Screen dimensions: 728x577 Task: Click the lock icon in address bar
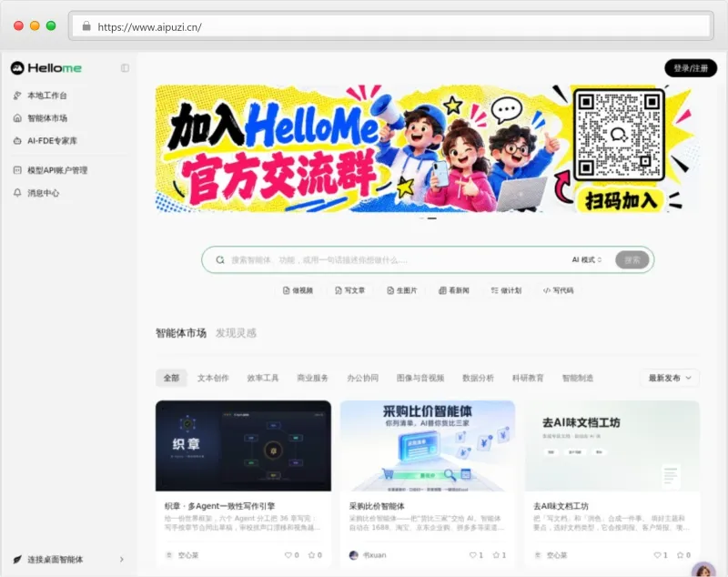[86, 26]
